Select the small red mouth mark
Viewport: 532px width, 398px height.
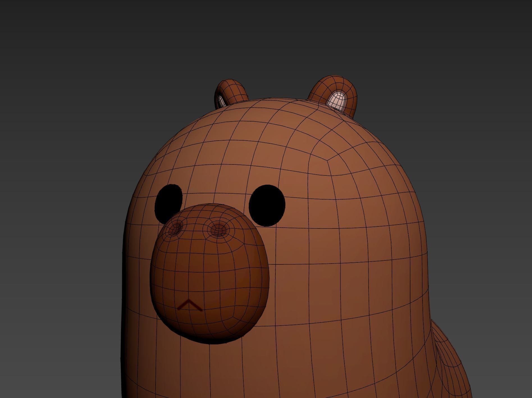[x=190, y=305]
